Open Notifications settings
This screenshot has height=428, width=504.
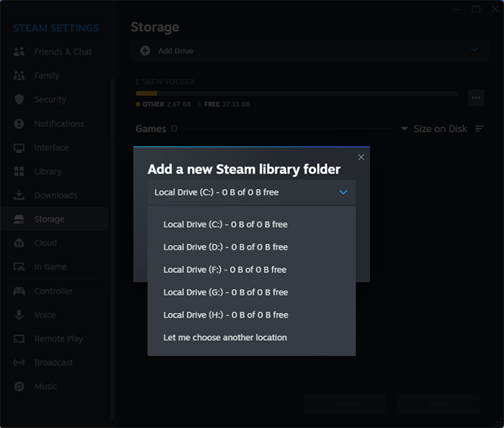click(x=55, y=124)
